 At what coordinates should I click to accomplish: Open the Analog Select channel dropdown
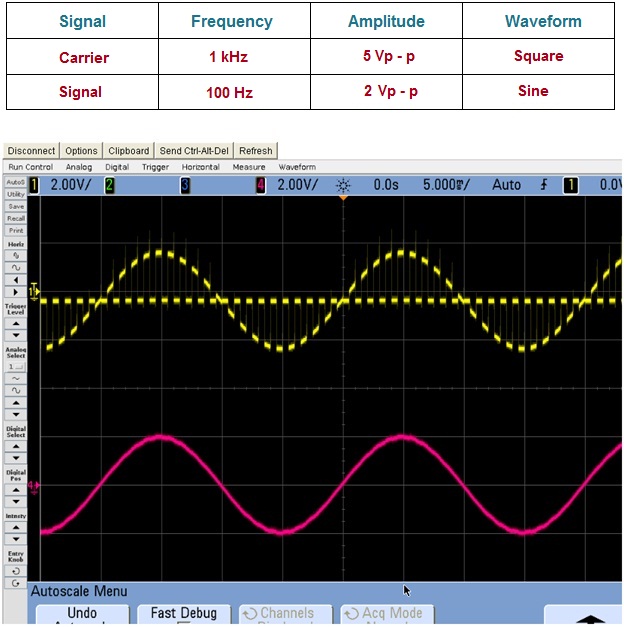[x=16, y=367]
